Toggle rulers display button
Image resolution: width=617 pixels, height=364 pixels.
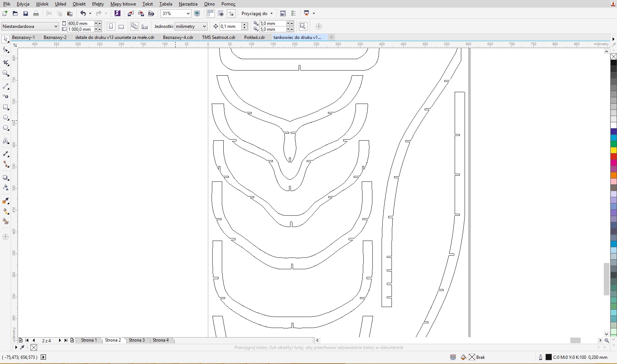pyautogui.click(x=210, y=14)
